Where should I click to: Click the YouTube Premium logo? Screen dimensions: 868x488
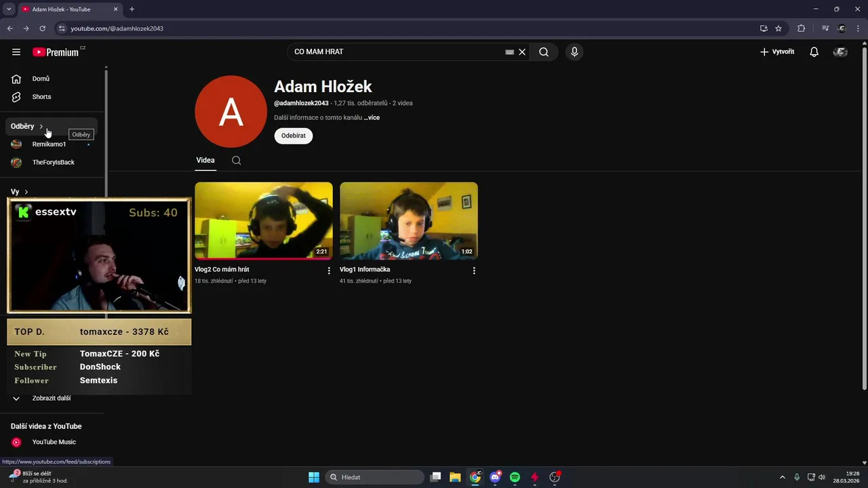(x=56, y=52)
